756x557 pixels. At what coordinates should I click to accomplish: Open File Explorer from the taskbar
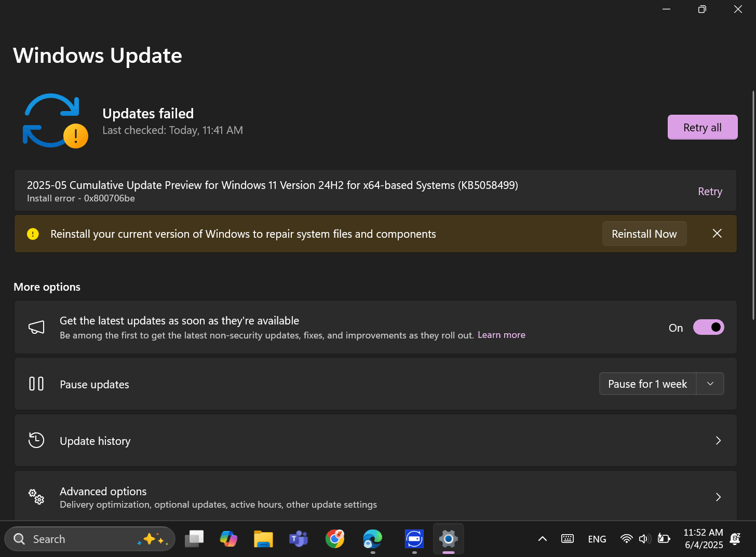(263, 539)
